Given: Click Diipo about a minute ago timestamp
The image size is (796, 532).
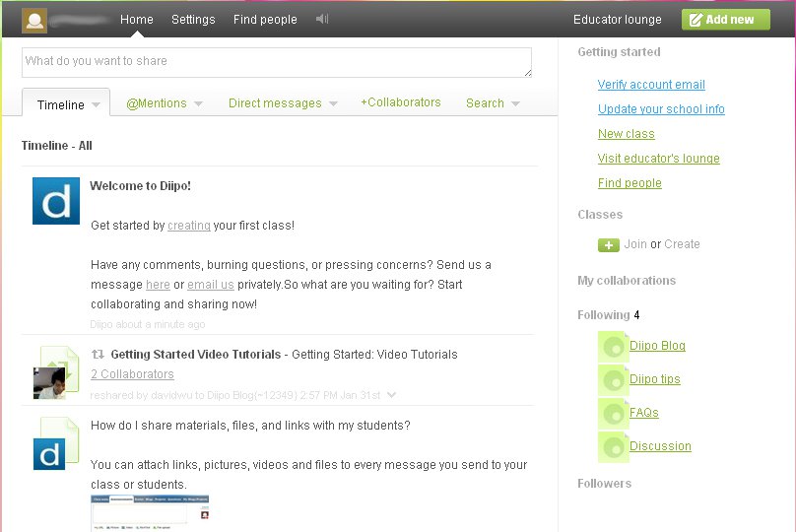Looking at the screenshot, I should [x=148, y=324].
